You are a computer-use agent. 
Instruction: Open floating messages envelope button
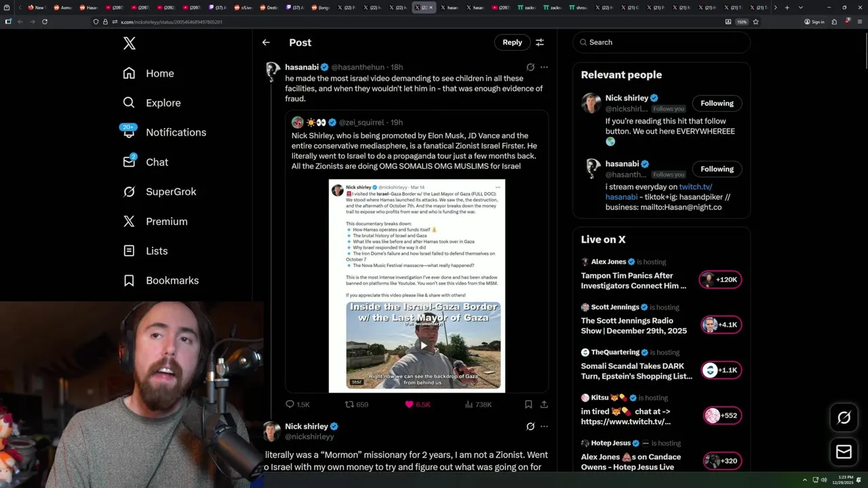pyautogui.click(x=844, y=452)
